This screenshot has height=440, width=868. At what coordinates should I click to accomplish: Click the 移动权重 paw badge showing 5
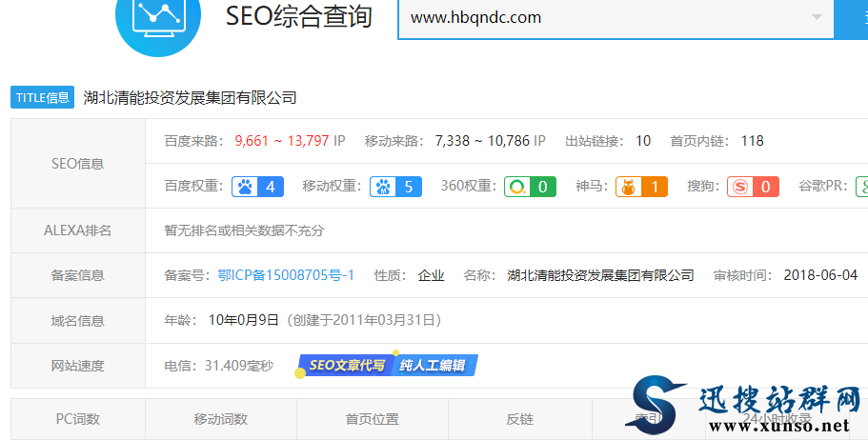coord(395,187)
